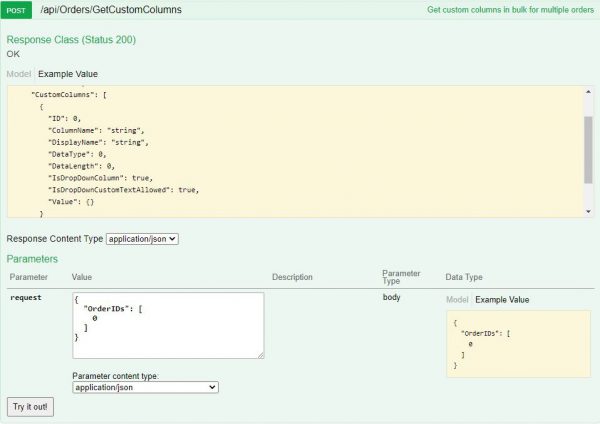Click the Try it out! button
This screenshot has height=424, width=600.
coord(30,406)
